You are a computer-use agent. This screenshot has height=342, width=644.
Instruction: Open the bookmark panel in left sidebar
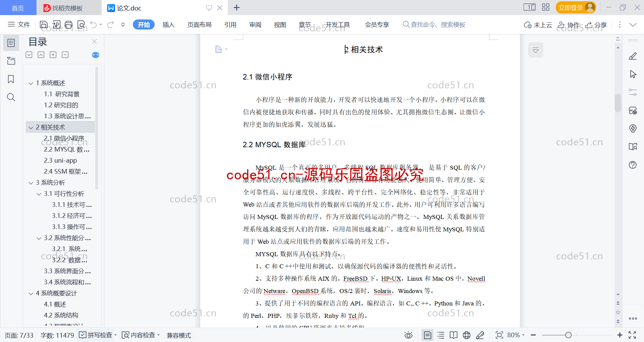[x=11, y=79]
